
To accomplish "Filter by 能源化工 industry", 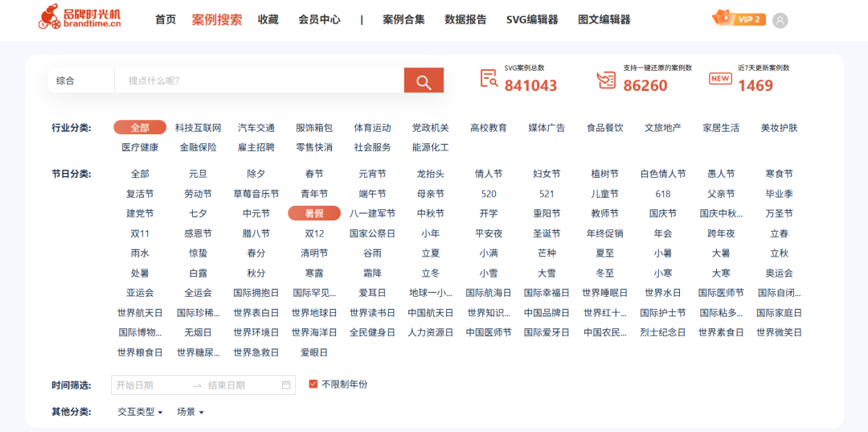I will coord(431,147).
